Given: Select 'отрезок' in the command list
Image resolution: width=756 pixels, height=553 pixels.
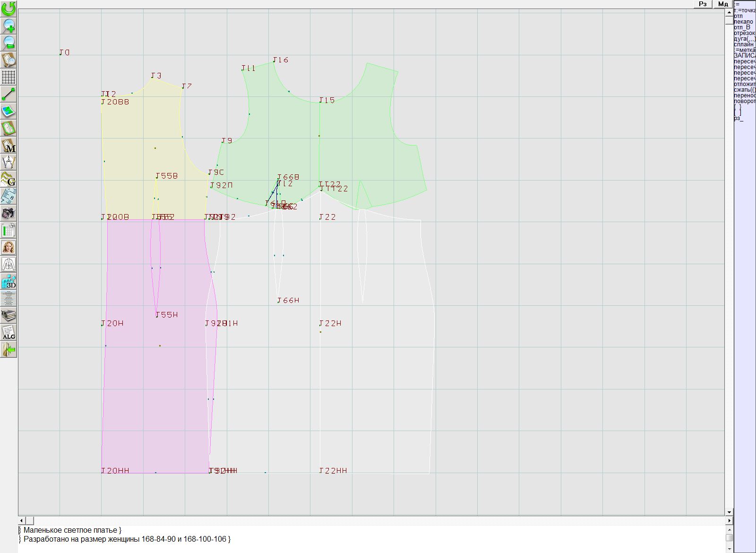Looking at the screenshot, I should tap(744, 33).
